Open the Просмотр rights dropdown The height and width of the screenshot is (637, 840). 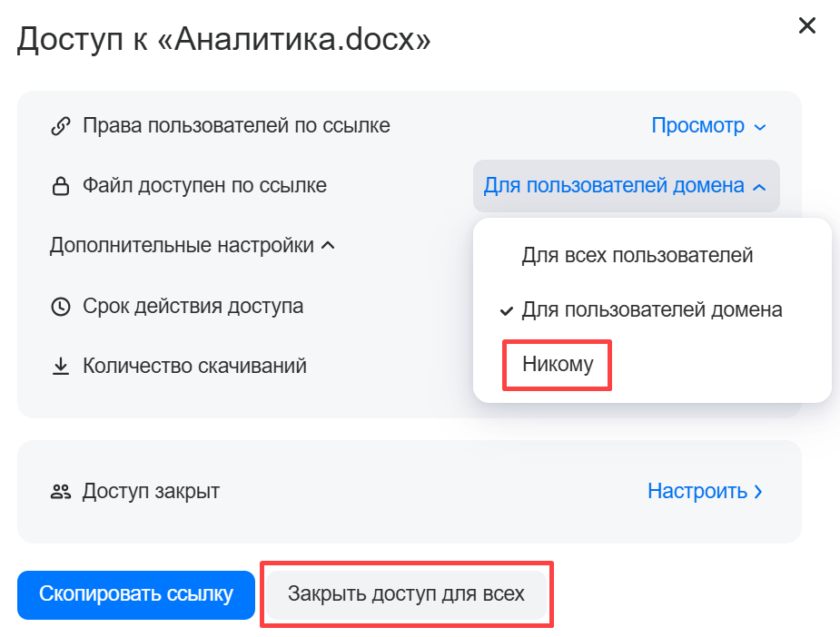click(x=708, y=126)
